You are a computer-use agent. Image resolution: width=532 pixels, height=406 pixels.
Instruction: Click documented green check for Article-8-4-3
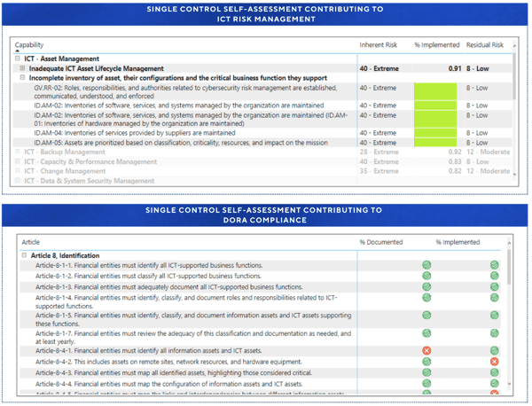(426, 372)
